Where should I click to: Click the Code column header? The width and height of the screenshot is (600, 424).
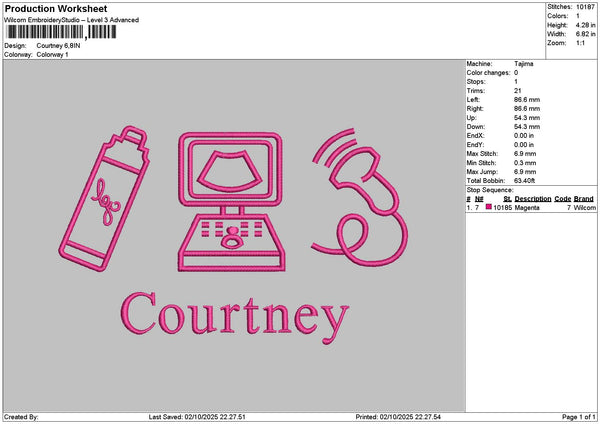click(563, 199)
